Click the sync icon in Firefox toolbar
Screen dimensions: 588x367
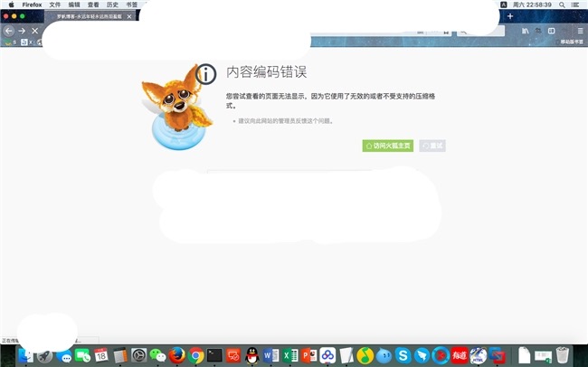coord(538,31)
